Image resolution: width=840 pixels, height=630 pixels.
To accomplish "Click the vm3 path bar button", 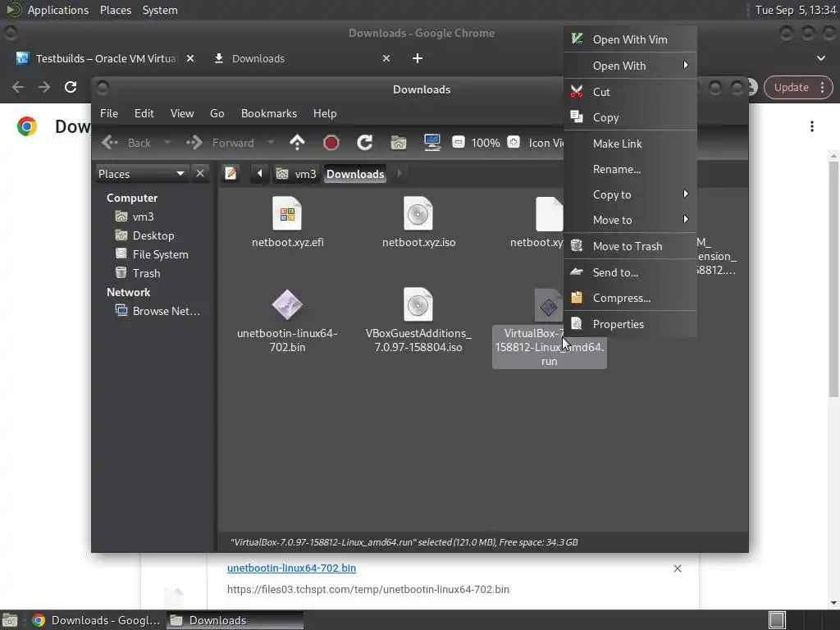I will click(295, 174).
